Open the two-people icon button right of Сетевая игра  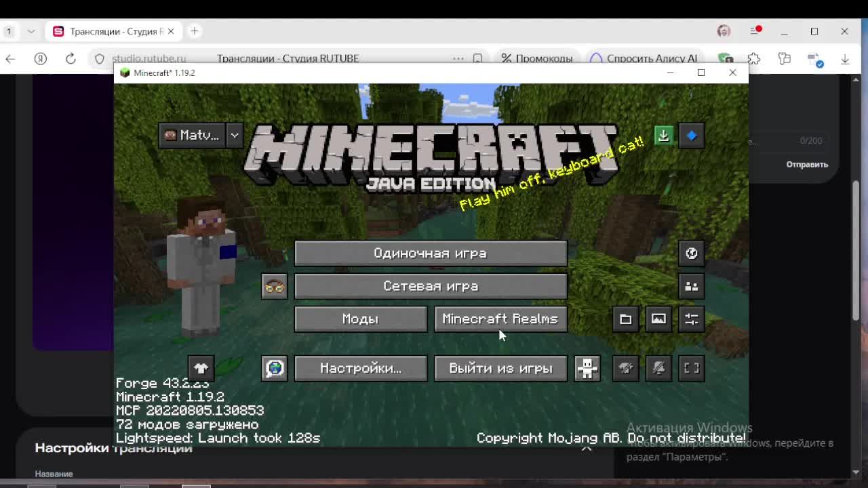(x=692, y=286)
